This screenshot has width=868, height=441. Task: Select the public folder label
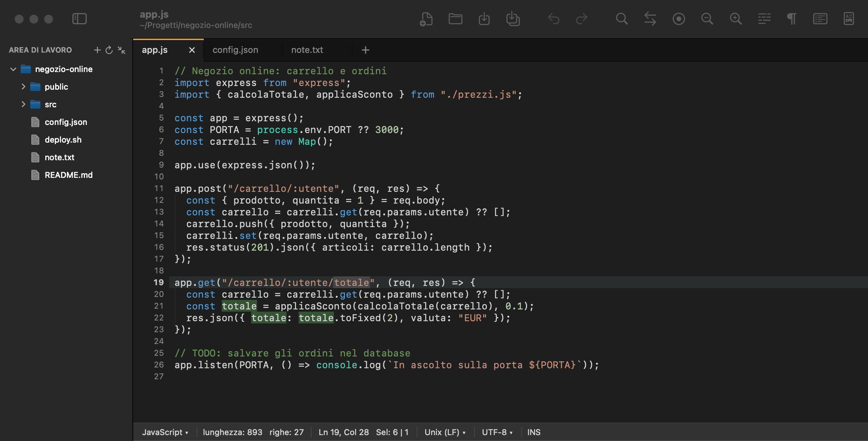(x=56, y=87)
